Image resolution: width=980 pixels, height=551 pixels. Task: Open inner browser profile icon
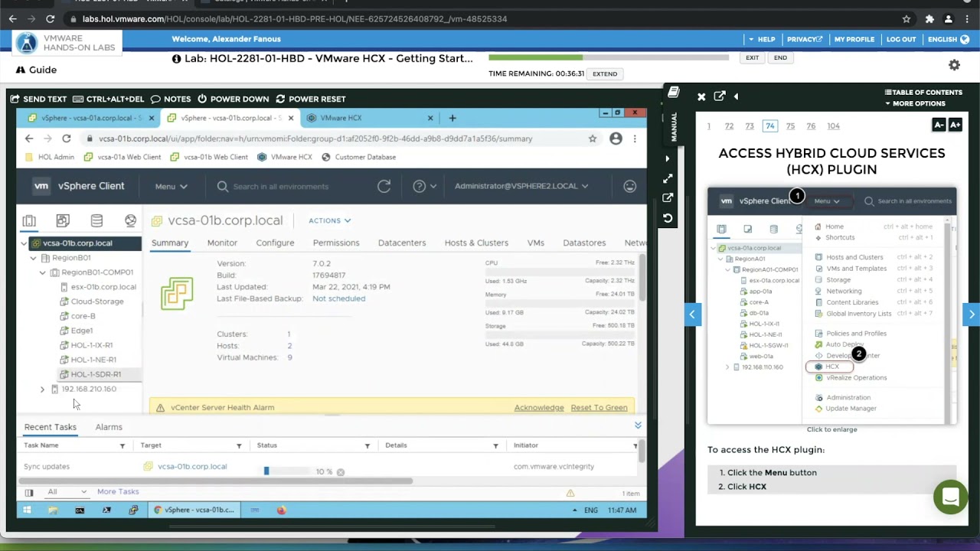[x=616, y=139]
